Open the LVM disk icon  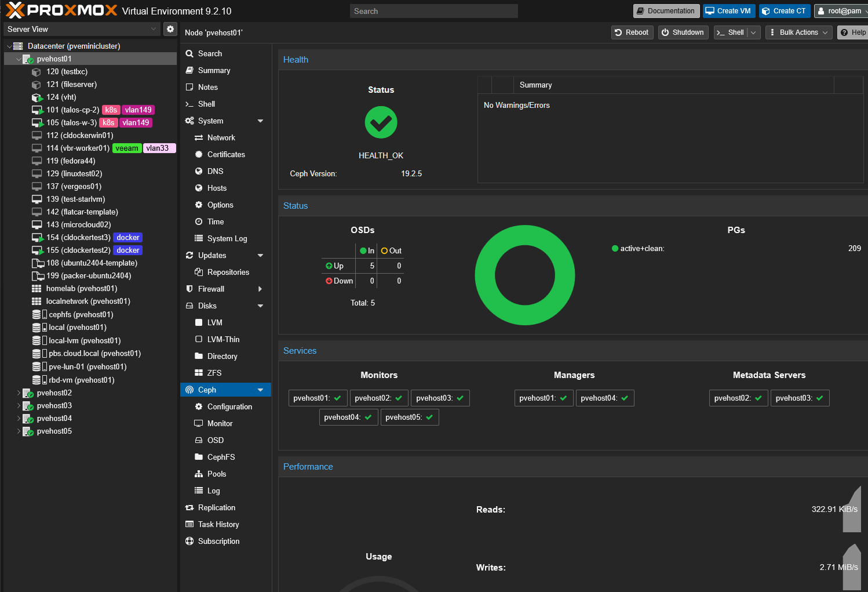tap(199, 322)
